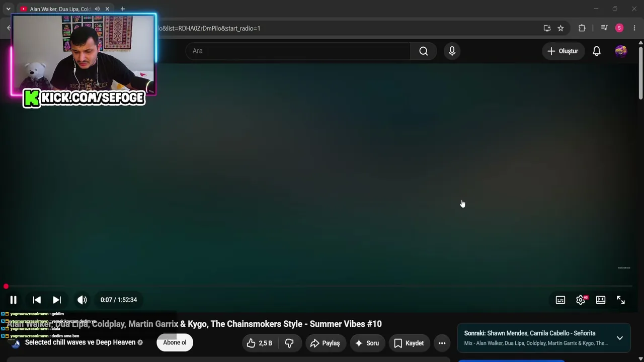Subscribe with the Abone ol button
This screenshot has width=644, height=362.
(175, 342)
